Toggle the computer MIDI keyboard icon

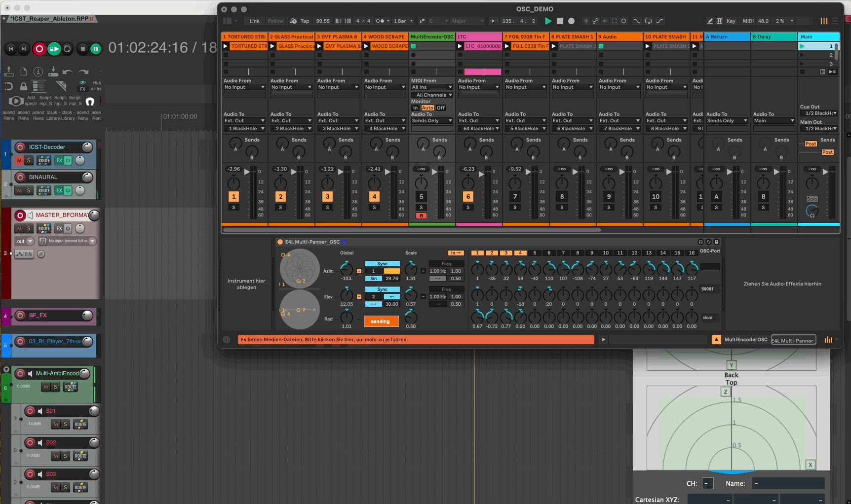(720, 21)
